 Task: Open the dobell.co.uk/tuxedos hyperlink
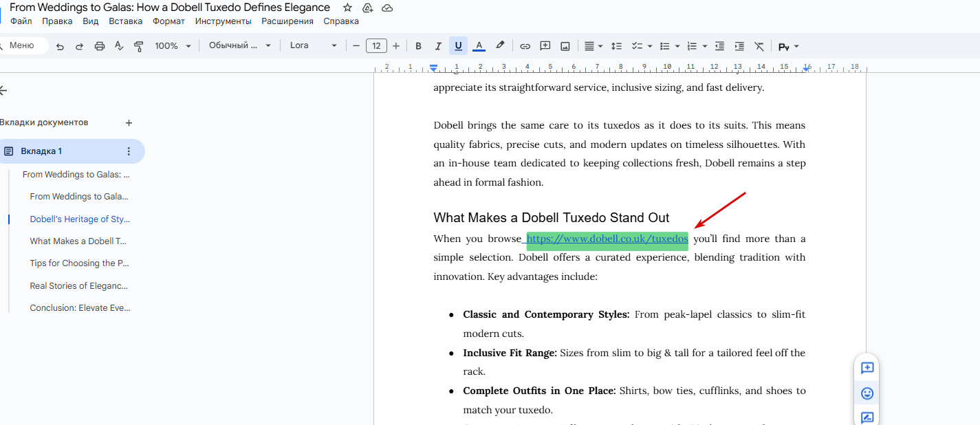click(x=607, y=239)
